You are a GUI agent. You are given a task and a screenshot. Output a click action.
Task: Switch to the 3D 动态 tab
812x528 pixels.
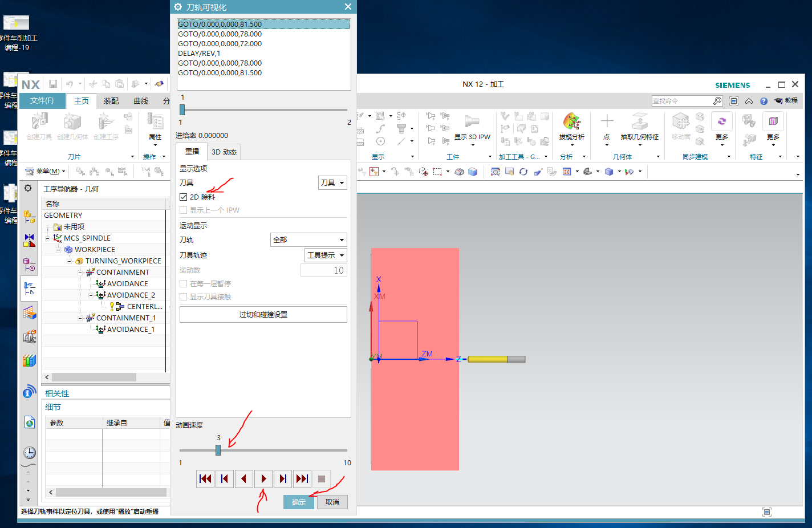[x=224, y=152]
